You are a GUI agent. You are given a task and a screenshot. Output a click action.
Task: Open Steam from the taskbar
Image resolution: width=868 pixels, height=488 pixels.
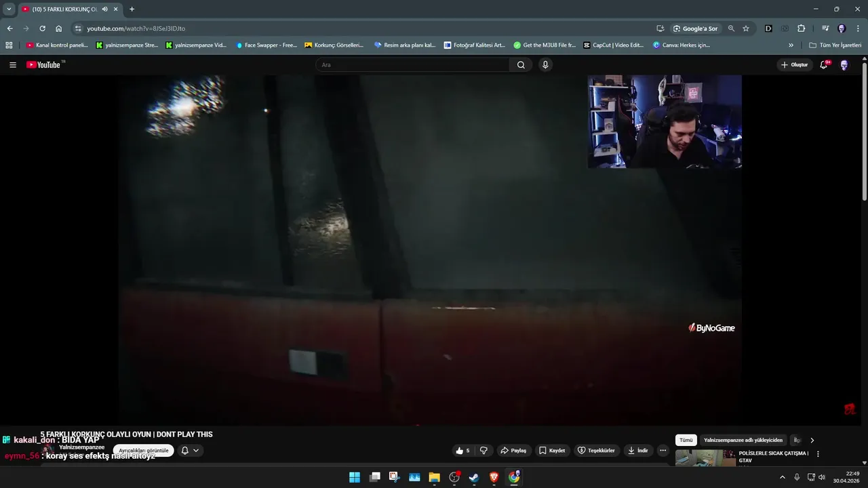point(474,477)
